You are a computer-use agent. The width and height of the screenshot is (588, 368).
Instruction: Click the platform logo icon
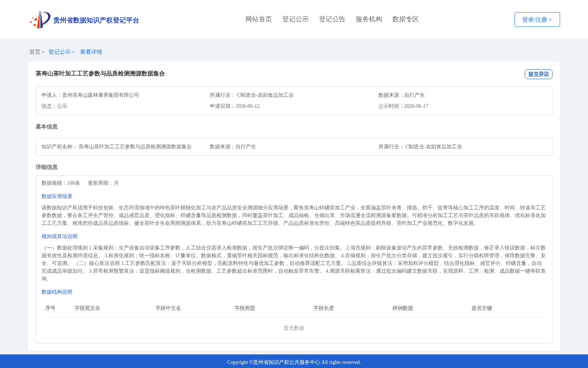pyautogui.click(x=40, y=20)
